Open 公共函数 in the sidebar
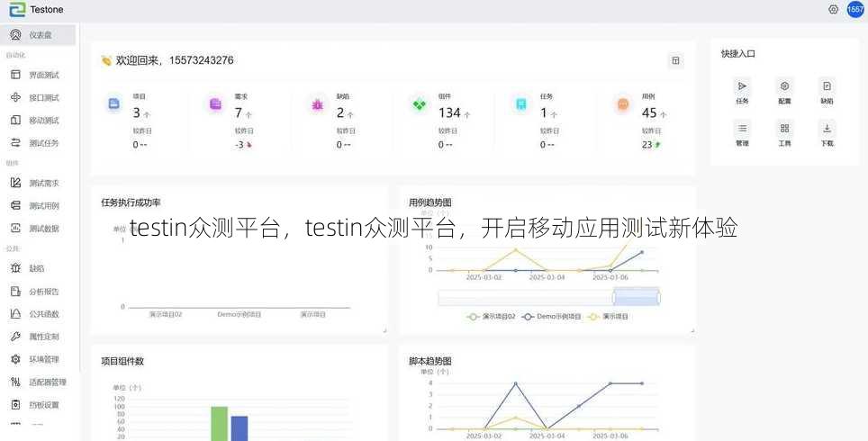The image size is (868, 441). (x=38, y=314)
